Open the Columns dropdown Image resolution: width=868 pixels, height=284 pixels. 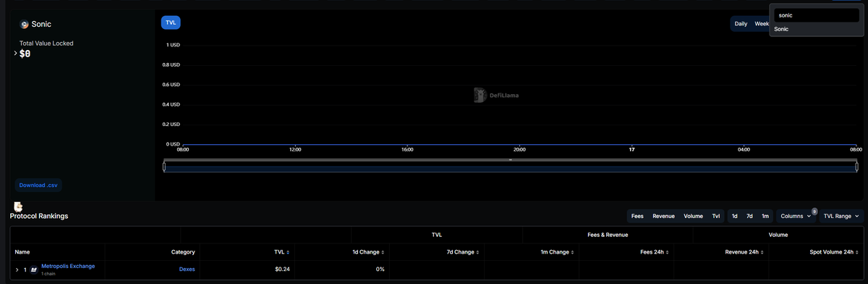point(796,216)
